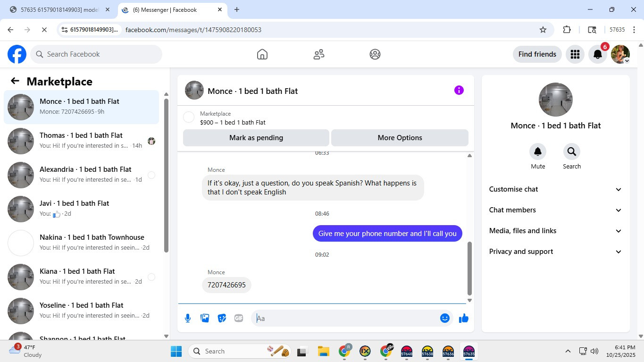Open the emoji picker in message box
Screen dimensions: 644x362
(x=444, y=318)
